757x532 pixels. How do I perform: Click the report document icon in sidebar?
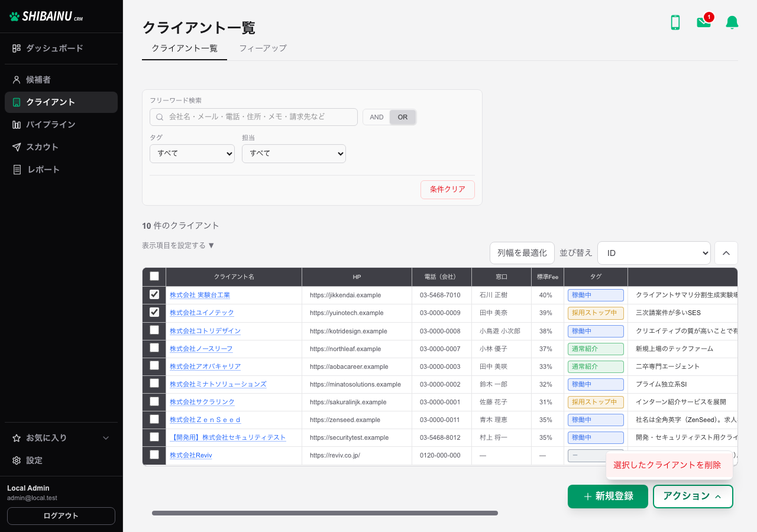(17, 170)
